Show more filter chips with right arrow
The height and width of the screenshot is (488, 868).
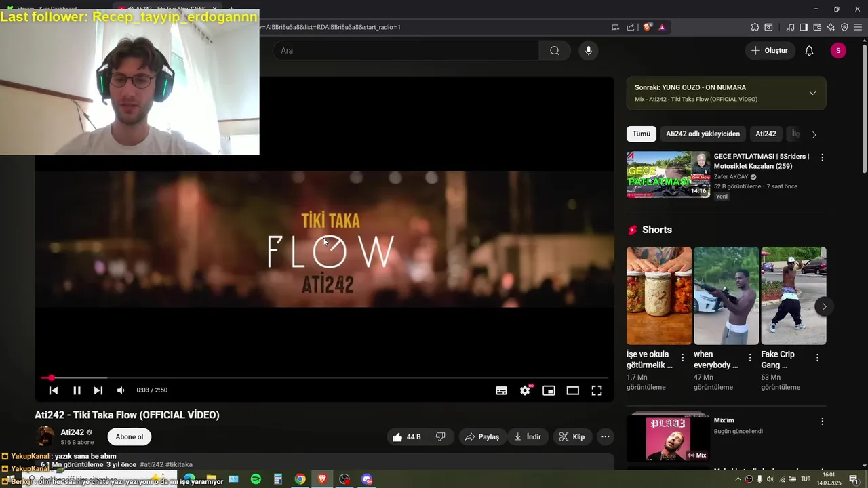[814, 134]
